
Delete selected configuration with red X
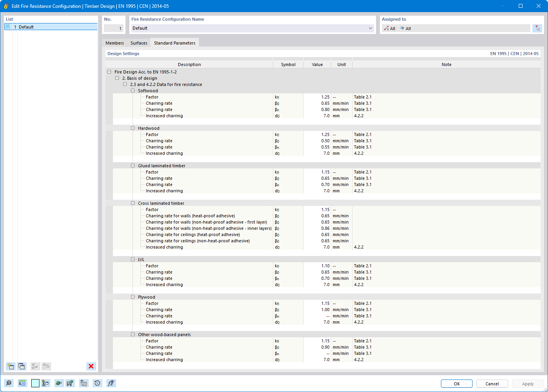91,366
